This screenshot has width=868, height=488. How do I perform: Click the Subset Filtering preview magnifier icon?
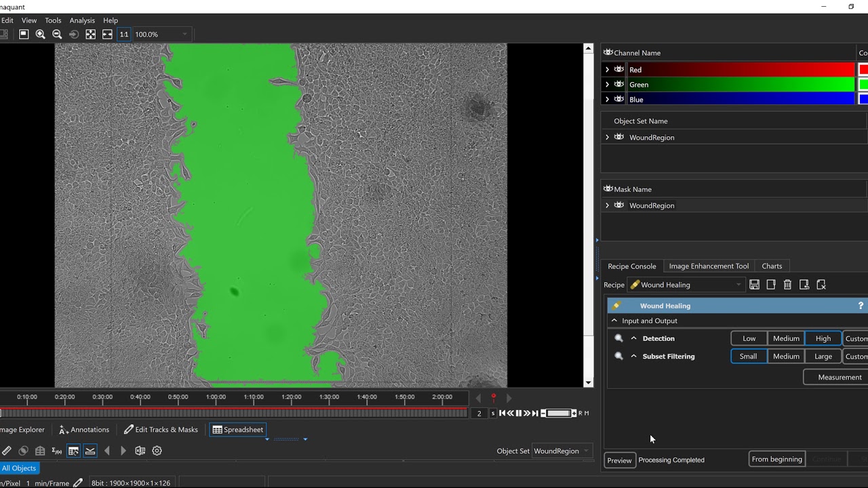[x=618, y=356]
